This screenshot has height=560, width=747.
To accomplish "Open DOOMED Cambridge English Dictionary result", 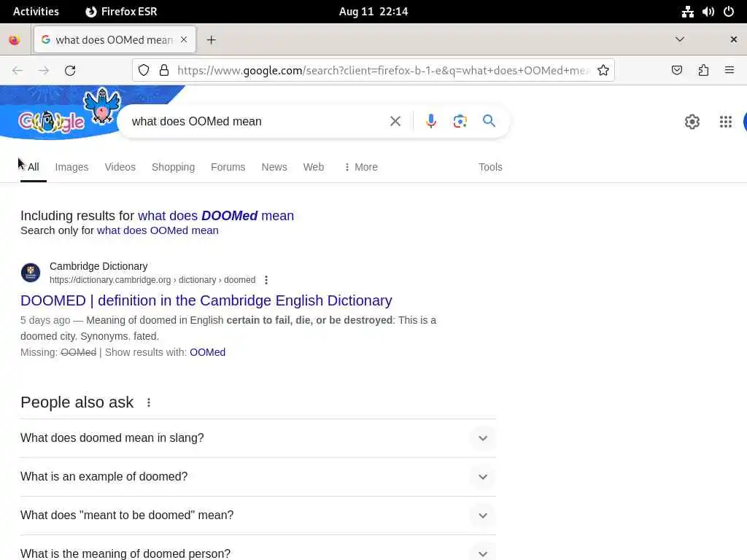I will (206, 300).
